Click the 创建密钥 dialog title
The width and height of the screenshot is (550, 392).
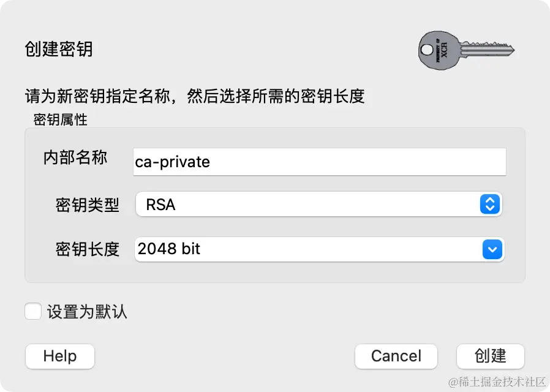(59, 49)
